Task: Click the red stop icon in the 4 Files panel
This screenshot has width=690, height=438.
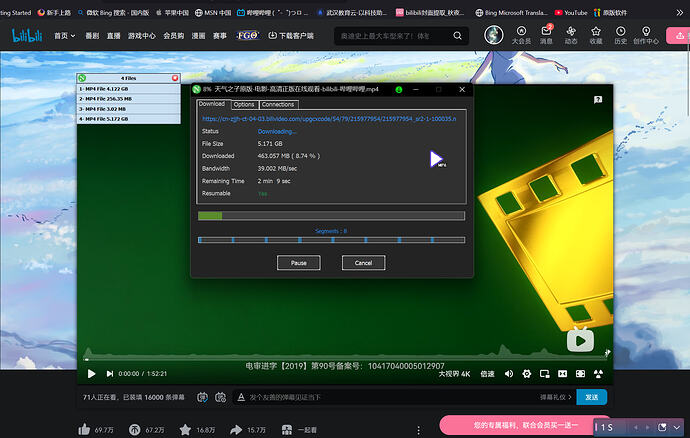Action: pos(175,78)
